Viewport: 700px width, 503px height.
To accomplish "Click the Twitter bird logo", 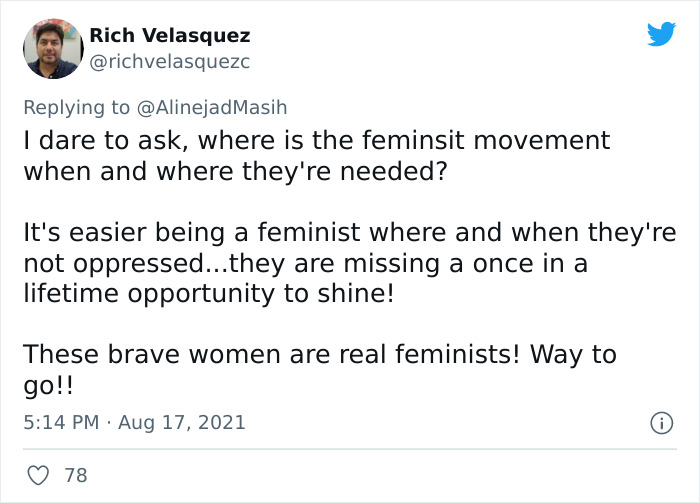I will tap(661, 35).
